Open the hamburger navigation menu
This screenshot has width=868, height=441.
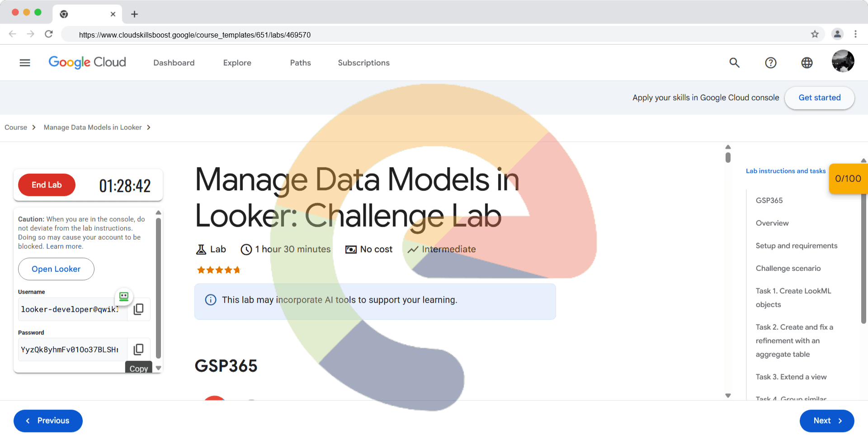[x=25, y=63]
